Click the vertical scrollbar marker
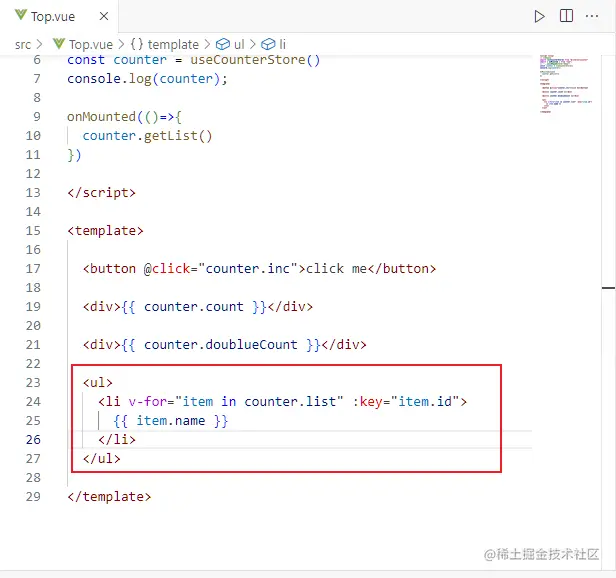This screenshot has height=578, width=616. 608,288
